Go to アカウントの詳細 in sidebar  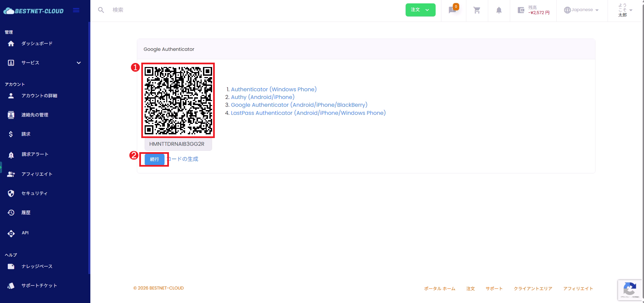click(x=39, y=96)
